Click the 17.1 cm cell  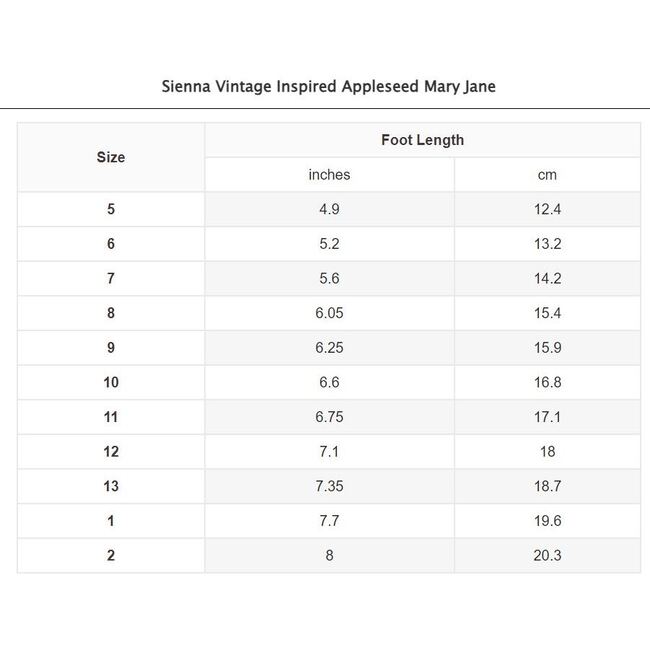(x=547, y=417)
